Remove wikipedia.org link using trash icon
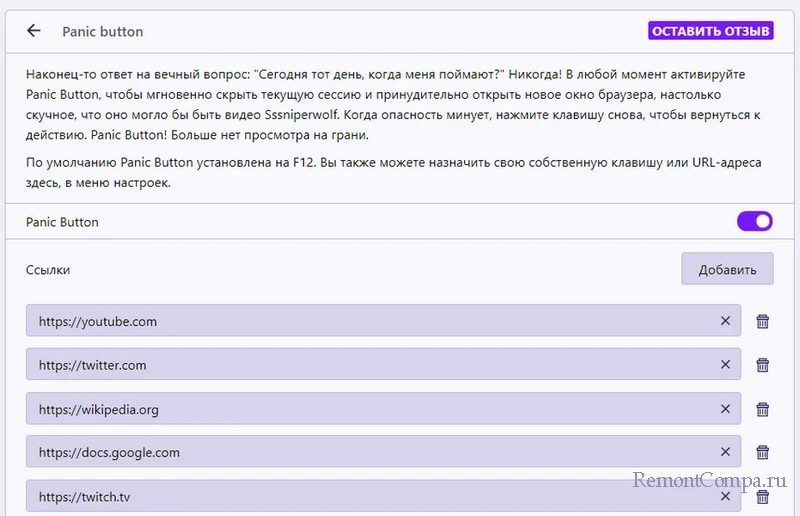Viewport: 800px width, 516px height. pyautogui.click(x=762, y=409)
